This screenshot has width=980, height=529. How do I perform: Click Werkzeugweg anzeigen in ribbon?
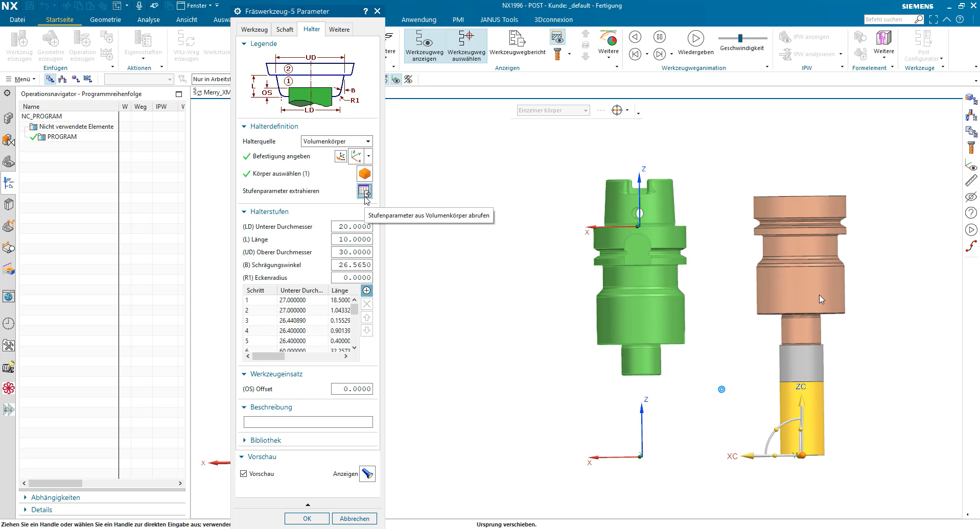[424, 45]
